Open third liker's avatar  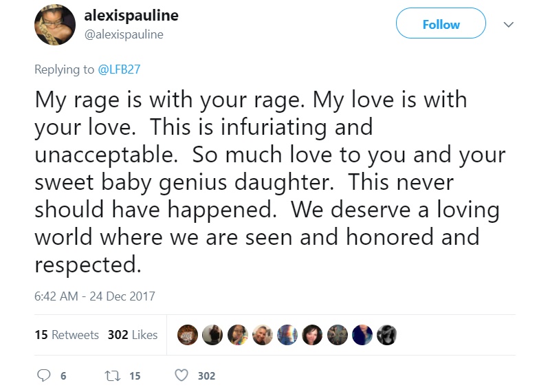(x=237, y=335)
